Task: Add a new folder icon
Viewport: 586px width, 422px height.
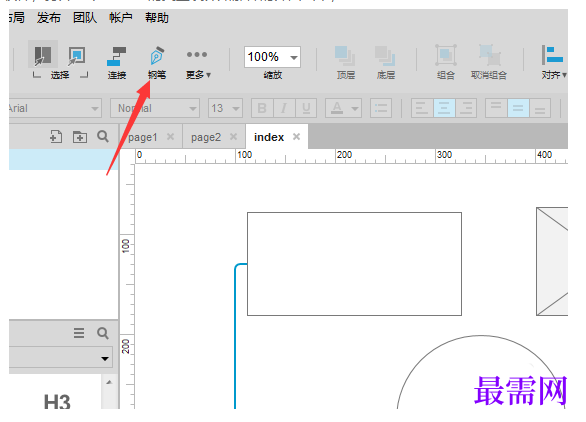Action: tap(80, 137)
